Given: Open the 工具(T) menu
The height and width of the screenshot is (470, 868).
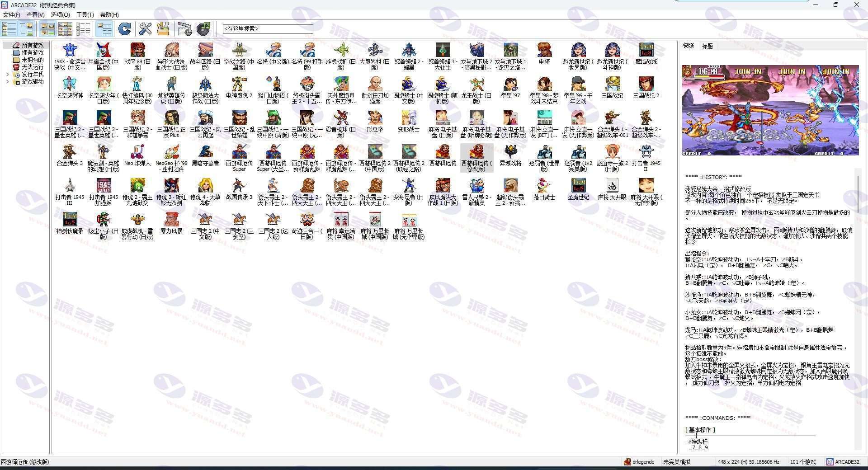Looking at the screenshot, I should click(85, 14).
